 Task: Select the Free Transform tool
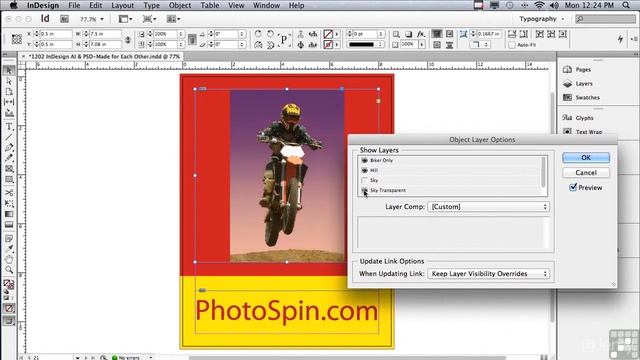coord(9,203)
